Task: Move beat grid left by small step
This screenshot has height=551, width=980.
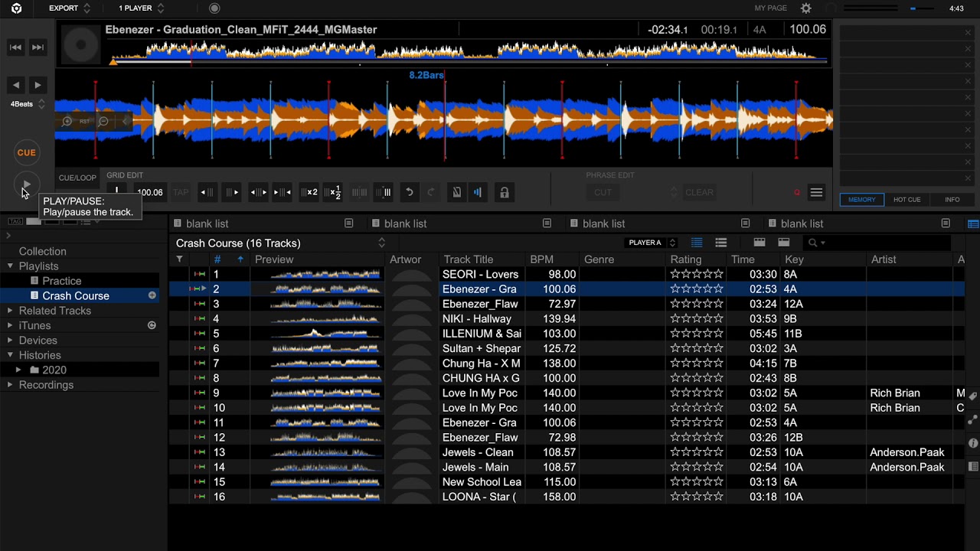Action: [207, 193]
